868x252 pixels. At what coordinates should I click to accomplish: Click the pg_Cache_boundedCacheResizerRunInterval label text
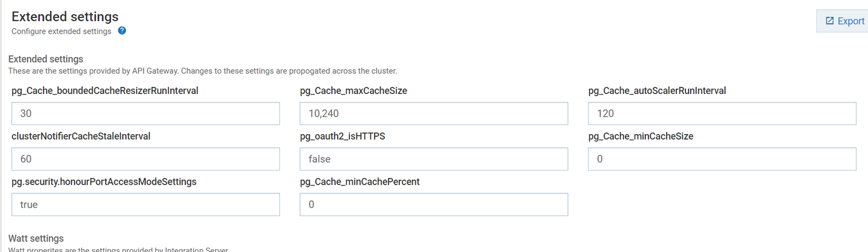point(105,91)
